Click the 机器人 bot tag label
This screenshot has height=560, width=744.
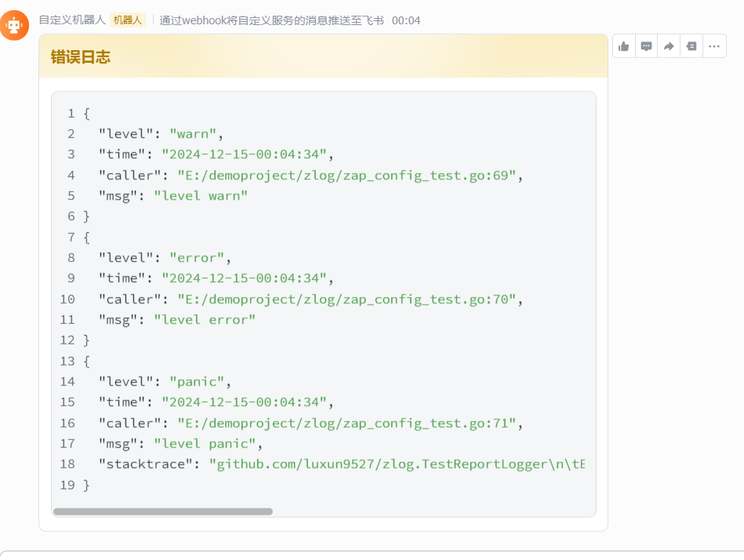[x=128, y=20]
